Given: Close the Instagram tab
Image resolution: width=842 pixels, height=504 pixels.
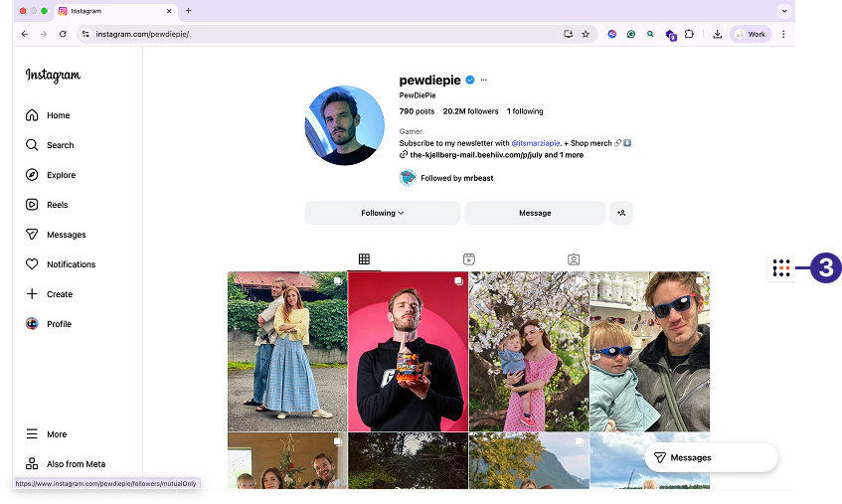Looking at the screenshot, I should [169, 11].
